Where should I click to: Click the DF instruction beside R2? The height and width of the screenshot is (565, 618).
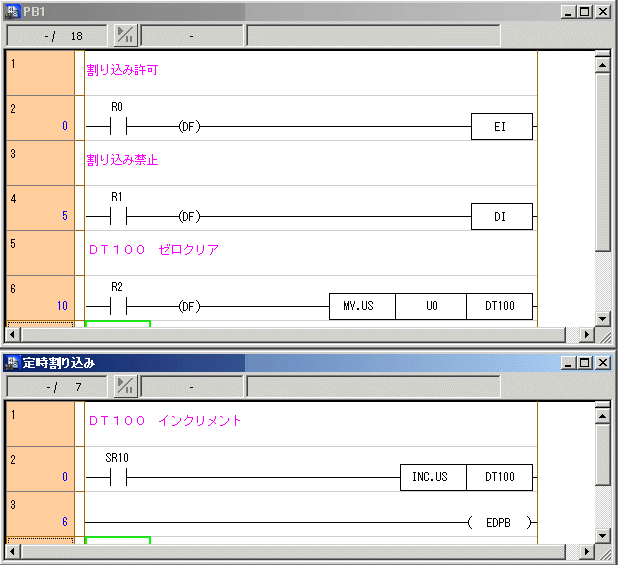click(x=188, y=306)
